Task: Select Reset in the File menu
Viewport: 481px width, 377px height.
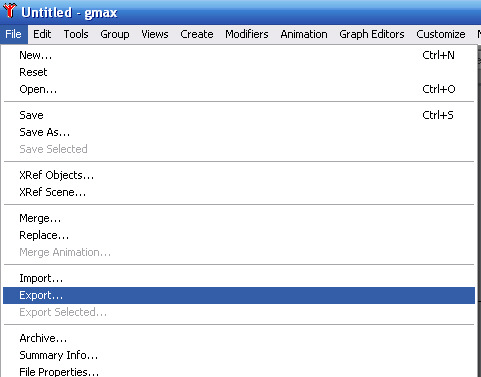Action: (239, 72)
